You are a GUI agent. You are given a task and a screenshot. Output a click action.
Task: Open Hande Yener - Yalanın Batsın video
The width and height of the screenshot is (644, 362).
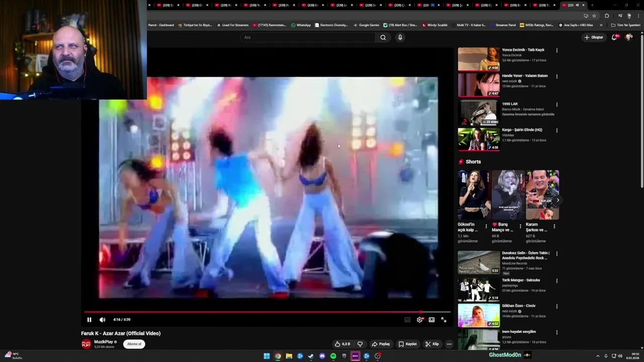(x=525, y=75)
